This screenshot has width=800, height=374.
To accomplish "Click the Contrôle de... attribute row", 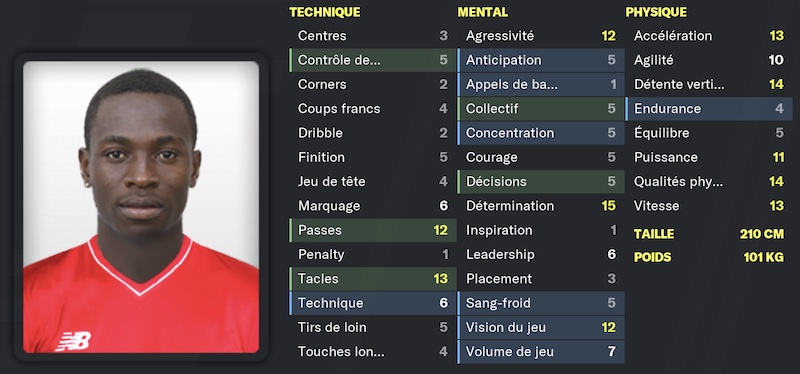I will pyautogui.click(x=372, y=60).
